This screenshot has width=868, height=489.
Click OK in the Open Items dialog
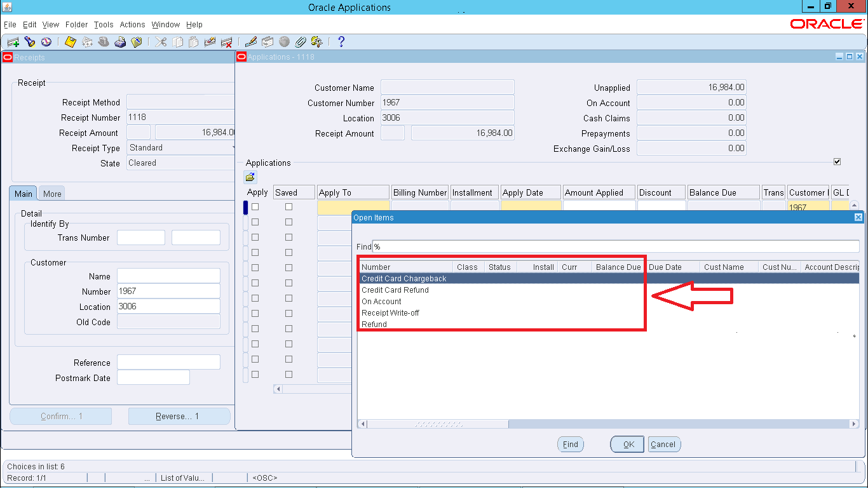pyautogui.click(x=628, y=445)
